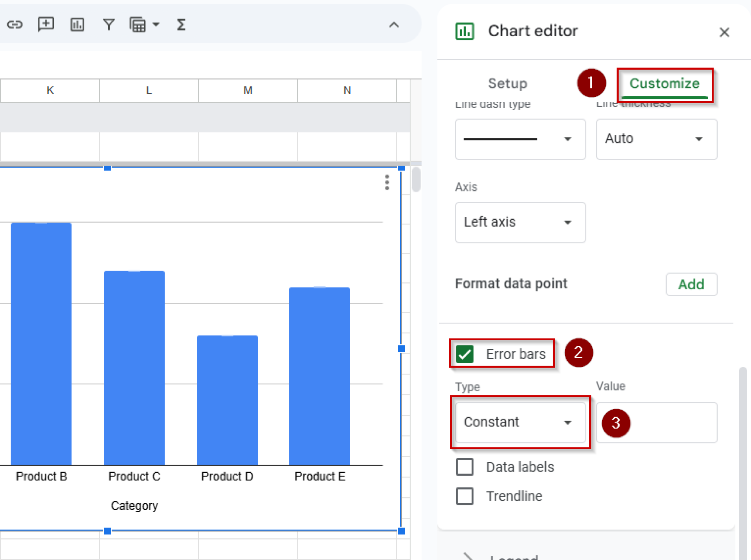Click the Insert link icon
751x560 pixels.
tap(15, 24)
